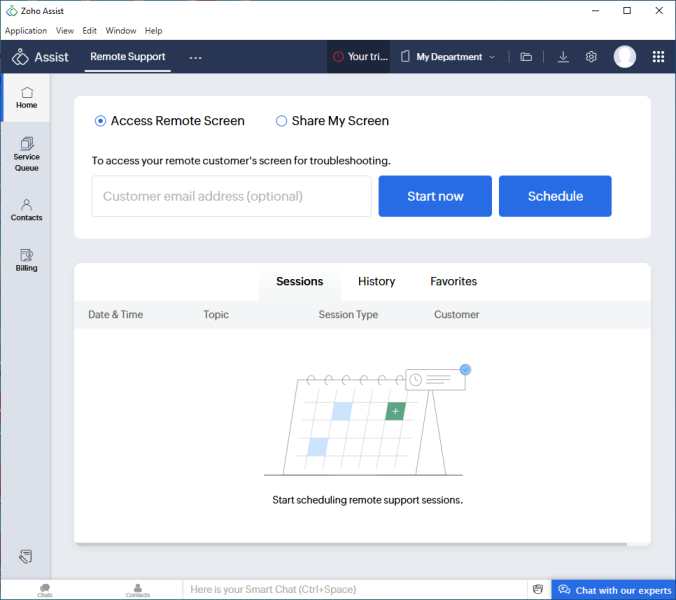
Task: Click the file transfer folder icon
Action: click(526, 57)
